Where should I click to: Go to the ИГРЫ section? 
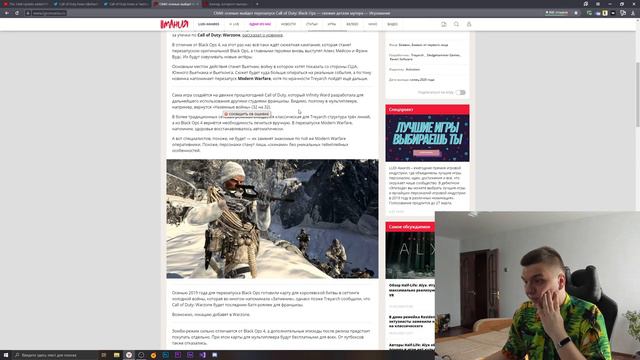tap(332, 24)
